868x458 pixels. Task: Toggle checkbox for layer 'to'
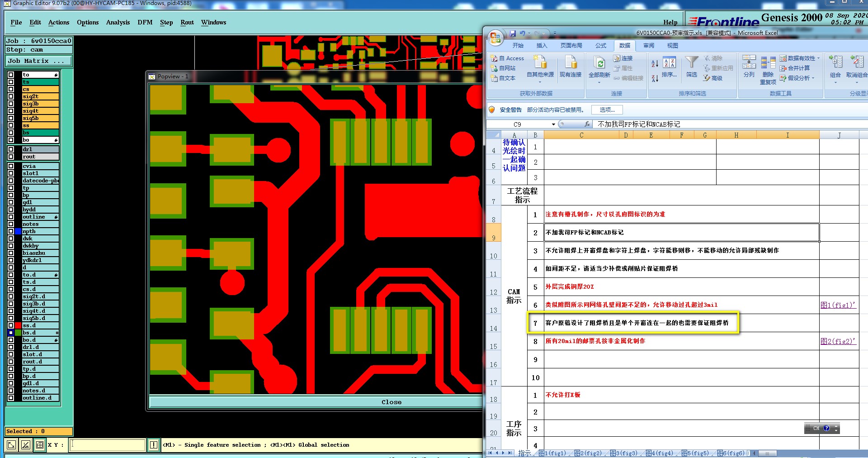click(11, 75)
